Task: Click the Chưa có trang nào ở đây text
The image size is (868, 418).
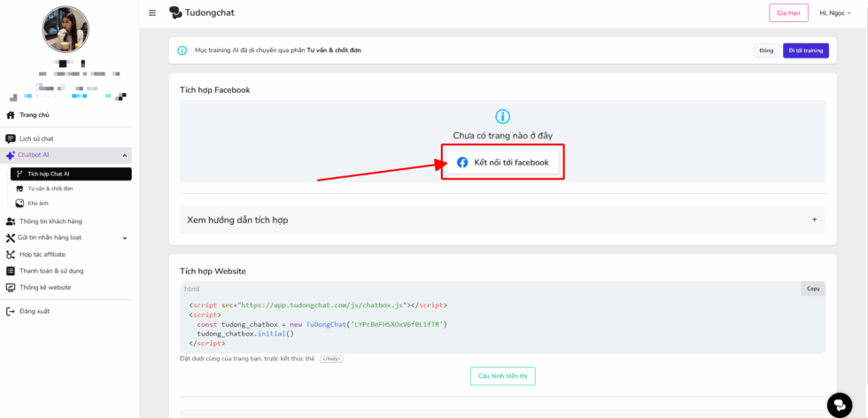Action: [503, 135]
